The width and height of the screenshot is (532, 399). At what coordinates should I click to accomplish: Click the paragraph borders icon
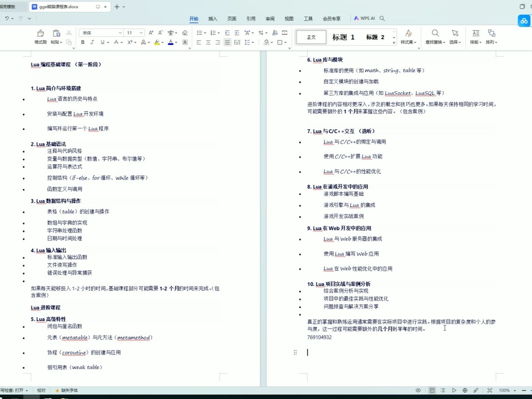(280, 42)
